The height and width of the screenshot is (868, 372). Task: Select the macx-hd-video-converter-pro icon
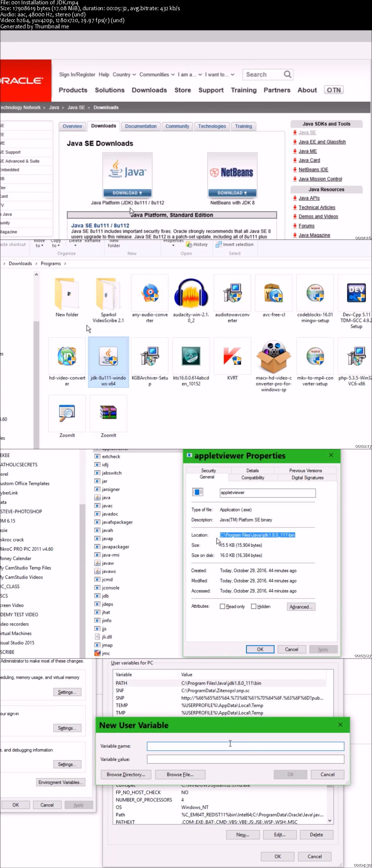coord(274,356)
